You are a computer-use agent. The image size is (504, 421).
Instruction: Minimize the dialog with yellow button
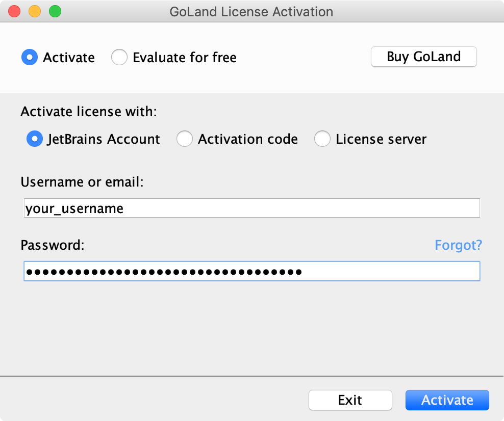(x=35, y=12)
